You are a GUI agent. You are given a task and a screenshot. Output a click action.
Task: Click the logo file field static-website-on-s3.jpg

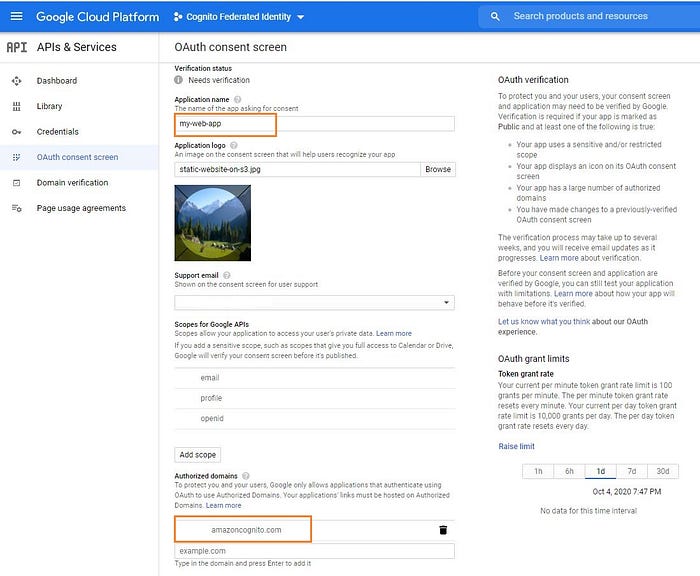click(297, 170)
